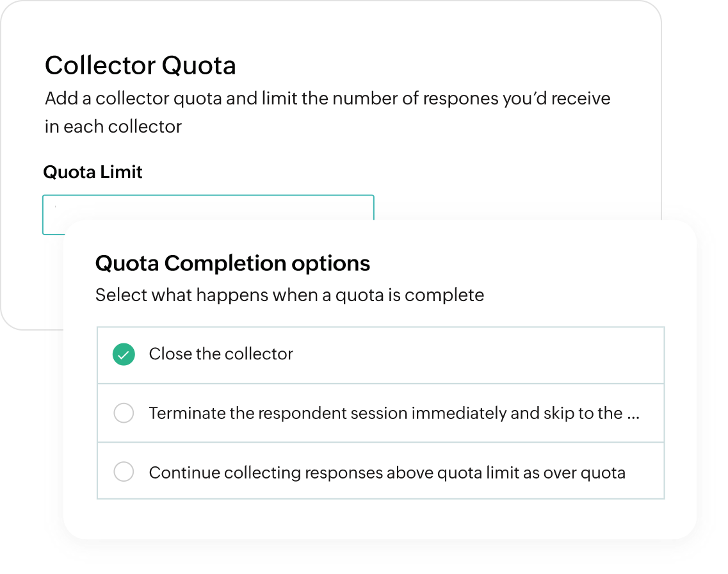Click the 'Add a collector quota' description text
The width and height of the screenshot is (728, 574).
pyautogui.click(x=327, y=99)
